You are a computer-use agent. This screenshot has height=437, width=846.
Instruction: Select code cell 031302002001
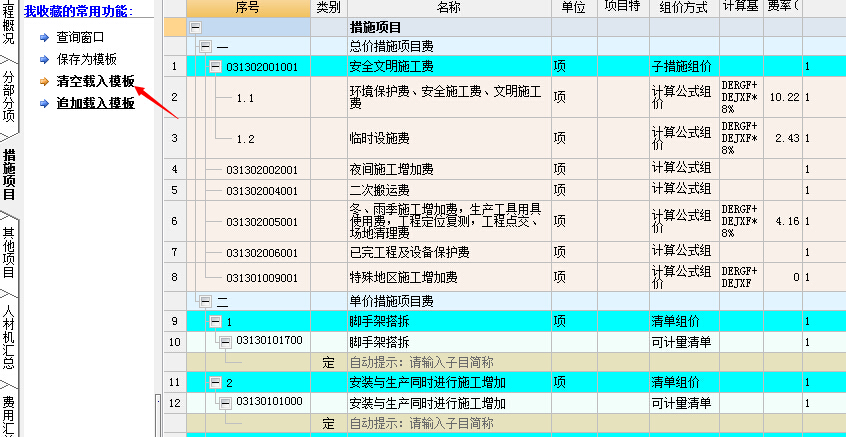coord(262,170)
